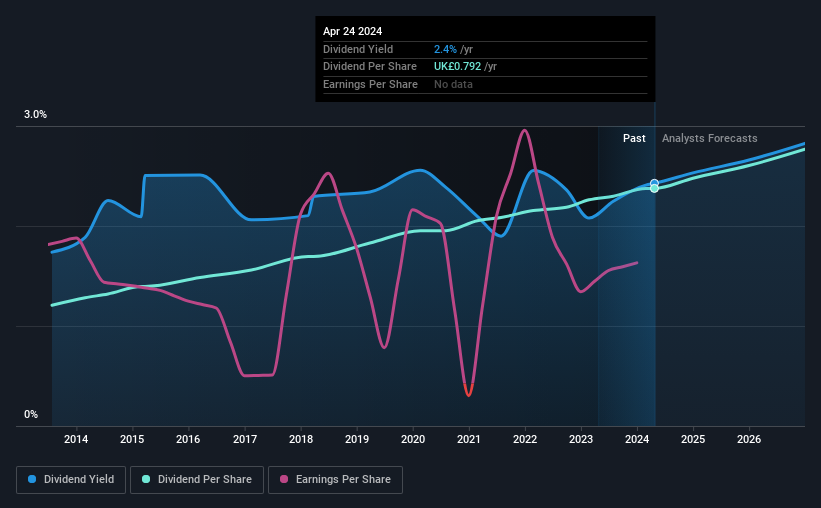Click the No data earnings value
The width and height of the screenshot is (821, 508).
pyautogui.click(x=453, y=84)
